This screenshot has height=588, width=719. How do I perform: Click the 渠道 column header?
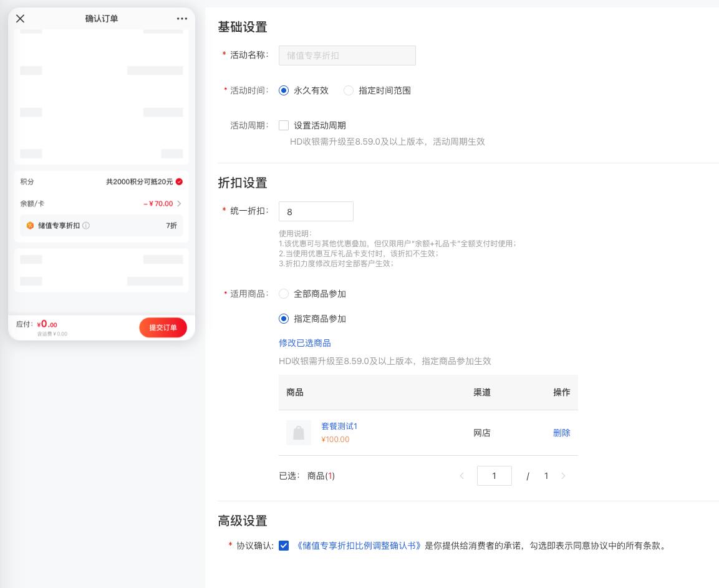tap(482, 392)
